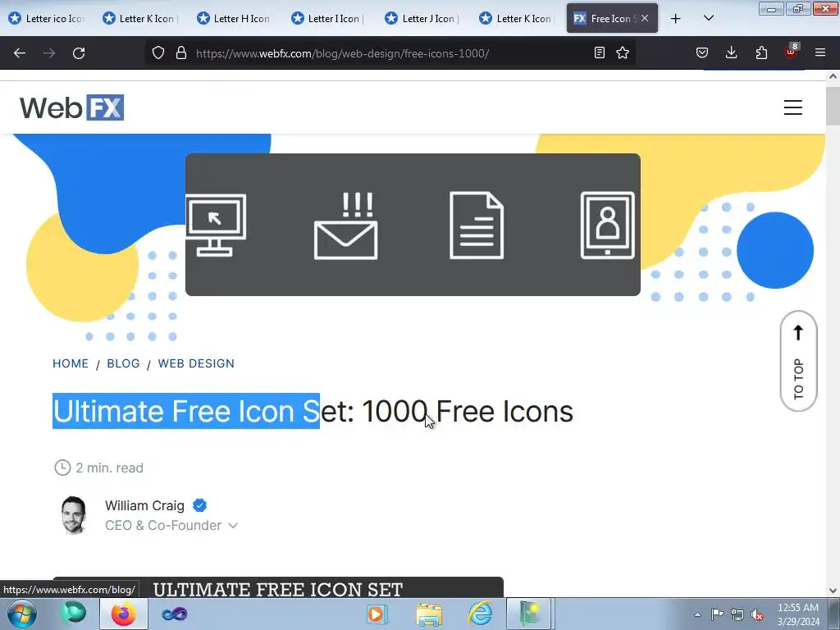Expand William Craig CEO & Co-Founder details
Viewport: 840px width, 630px height.
pos(232,526)
